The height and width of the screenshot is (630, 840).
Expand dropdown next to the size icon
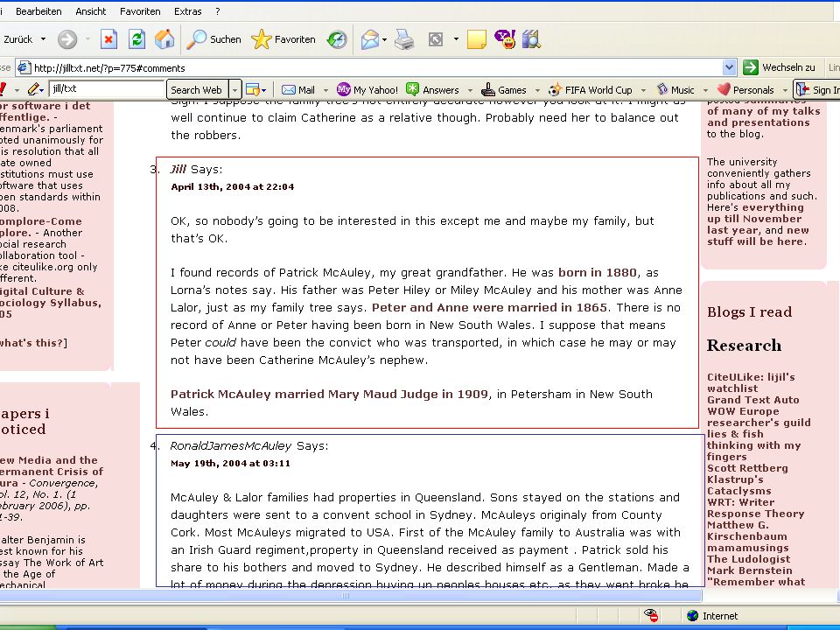point(456,39)
